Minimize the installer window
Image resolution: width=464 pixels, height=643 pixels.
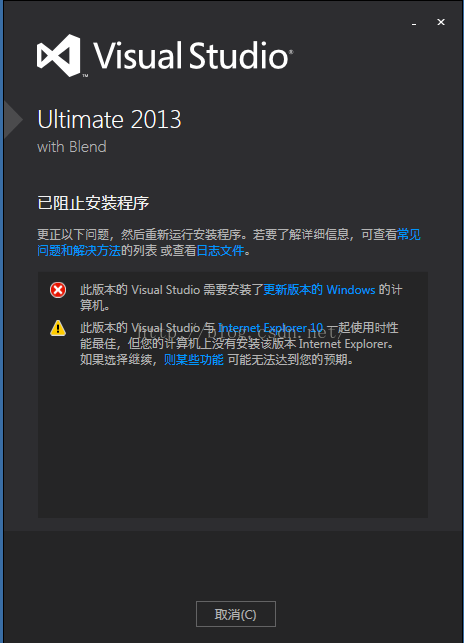coord(414,23)
